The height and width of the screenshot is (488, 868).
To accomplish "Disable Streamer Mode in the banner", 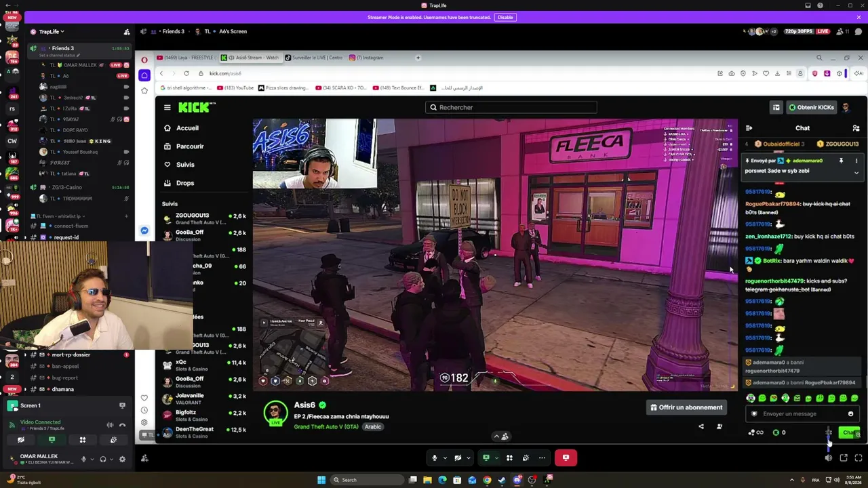I will [x=505, y=18].
